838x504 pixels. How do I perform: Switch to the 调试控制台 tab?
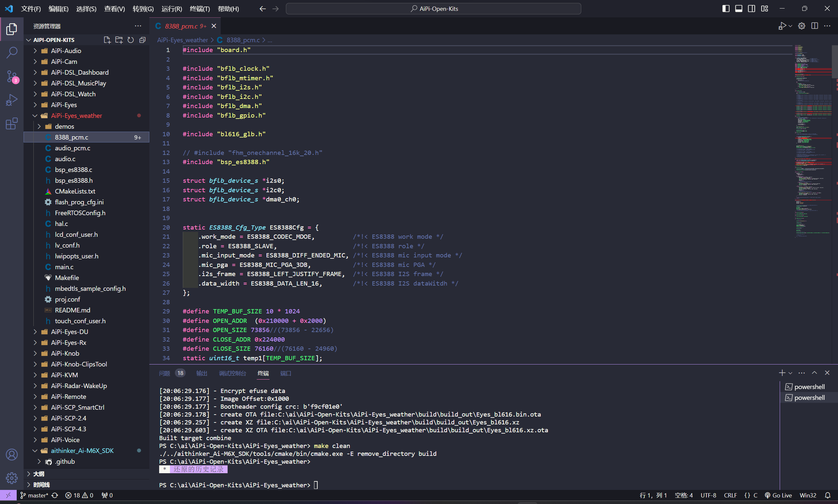233,373
